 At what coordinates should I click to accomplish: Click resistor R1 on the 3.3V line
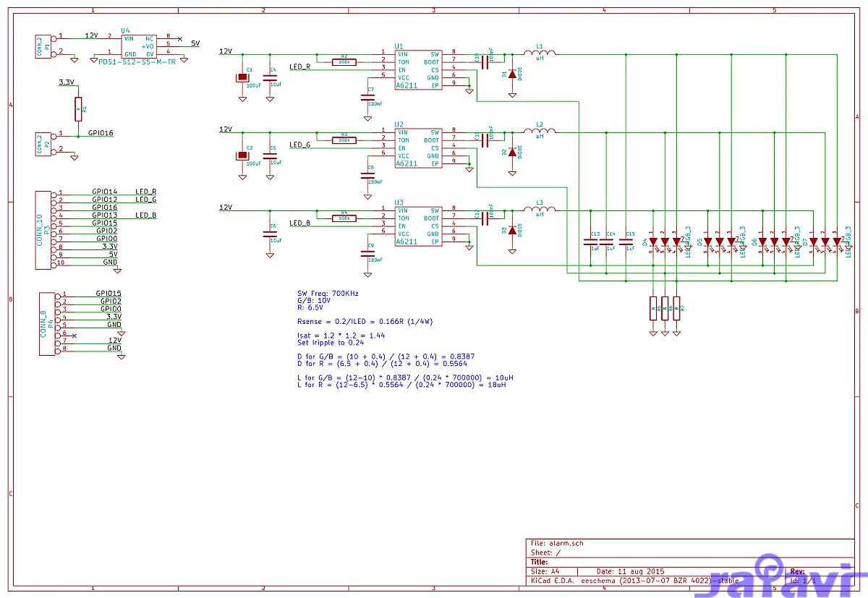(78, 109)
